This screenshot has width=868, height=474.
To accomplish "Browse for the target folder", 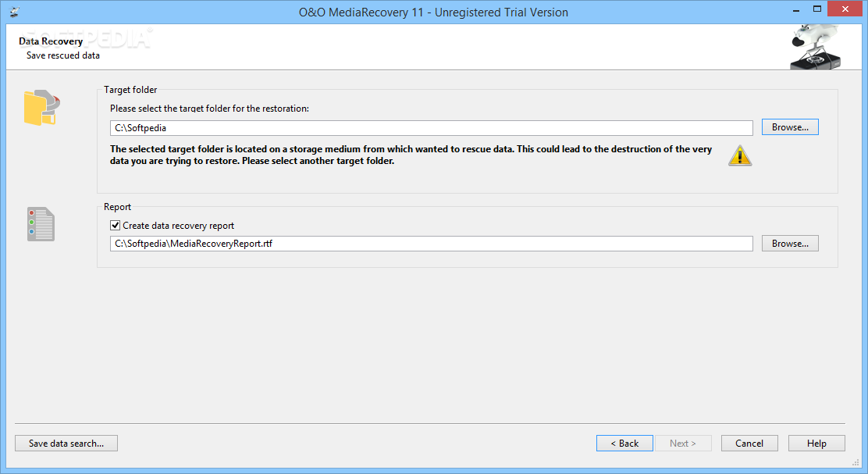I will [x=790, y=127].
